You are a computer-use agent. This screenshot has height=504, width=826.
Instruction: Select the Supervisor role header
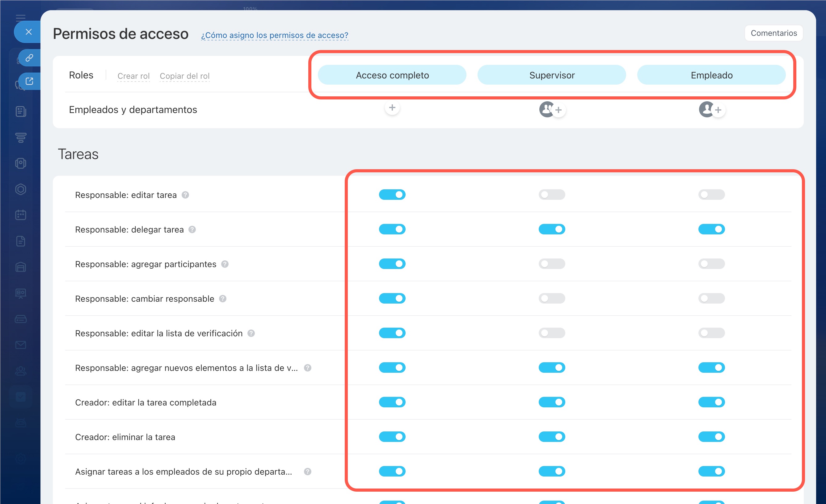click(x=551, y=75)
